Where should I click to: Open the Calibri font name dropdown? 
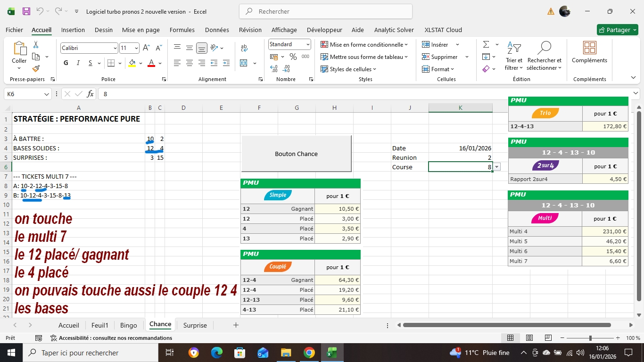point(115,48)
